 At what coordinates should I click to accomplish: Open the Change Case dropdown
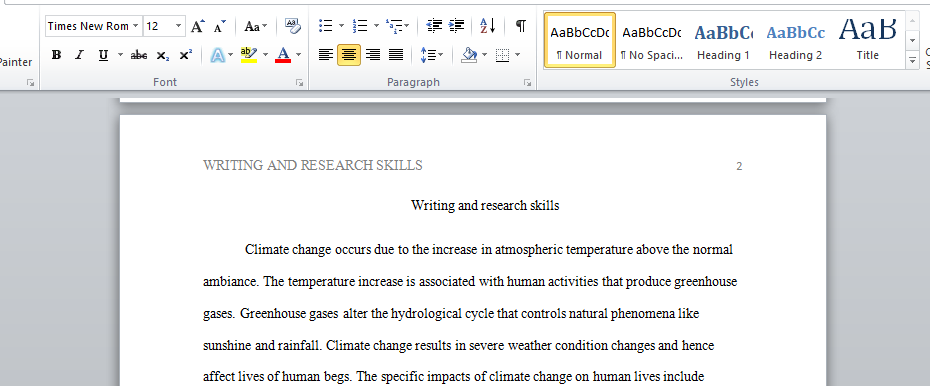pyautogui.click(x=256, y=26)
